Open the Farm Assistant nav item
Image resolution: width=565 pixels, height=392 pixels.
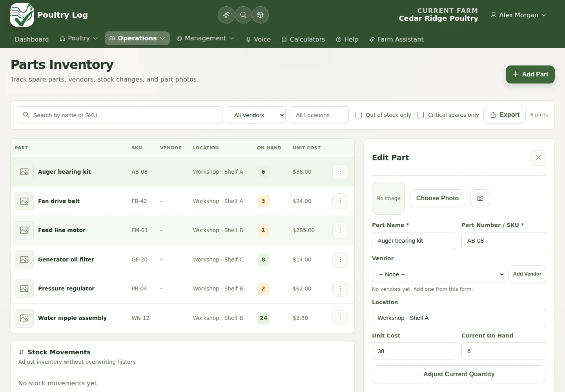point(396,39)
